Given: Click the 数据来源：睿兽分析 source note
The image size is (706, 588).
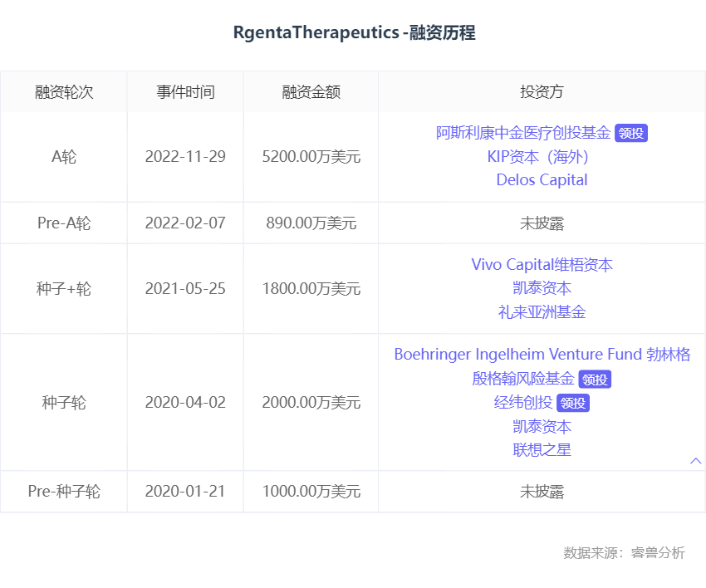Looking at the screenshot, I should (x=624, y=552).
